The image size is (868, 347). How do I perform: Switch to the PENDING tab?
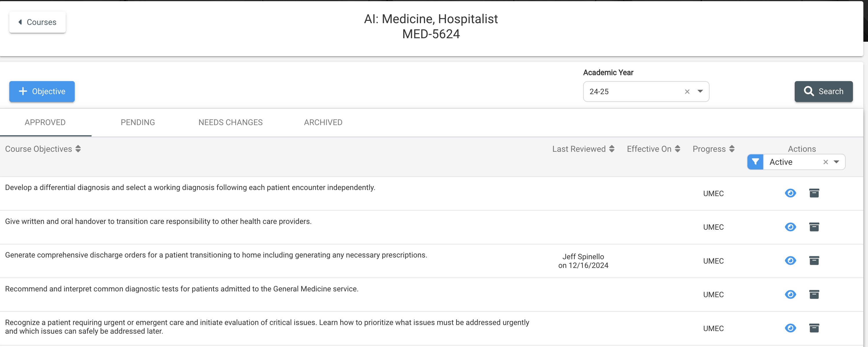pos(138,122)
